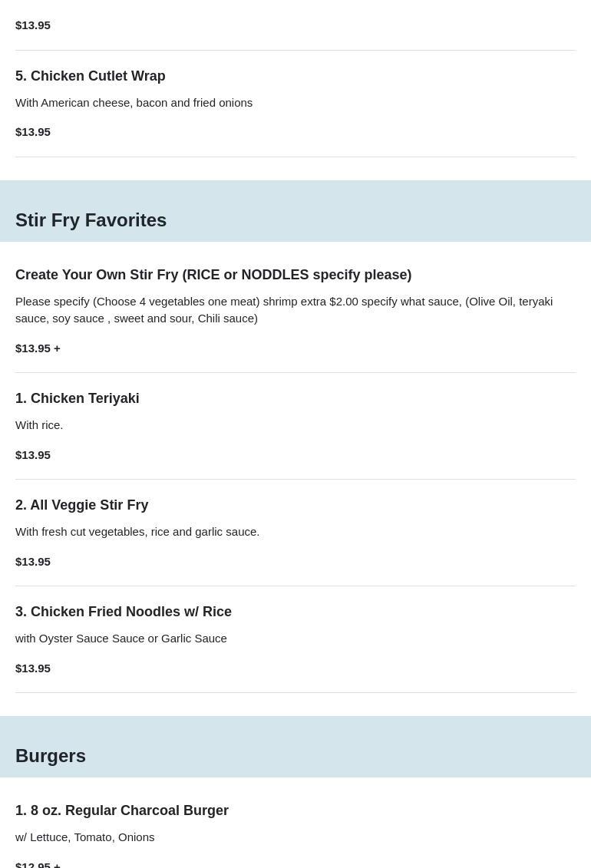
Task: Open Chicken Fried Noodles w/ Rice item
Action: 124,612
